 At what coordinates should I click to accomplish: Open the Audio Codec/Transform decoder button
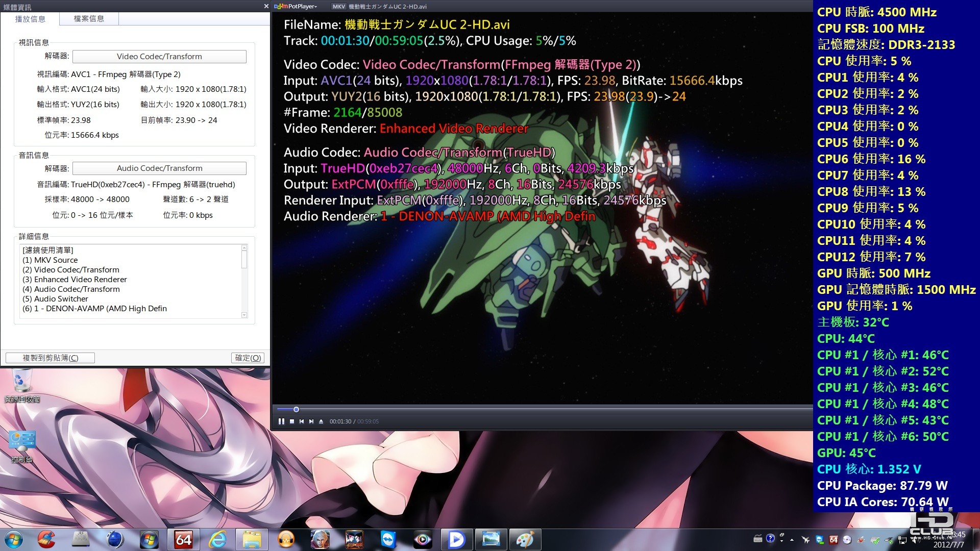click(159, 168)
